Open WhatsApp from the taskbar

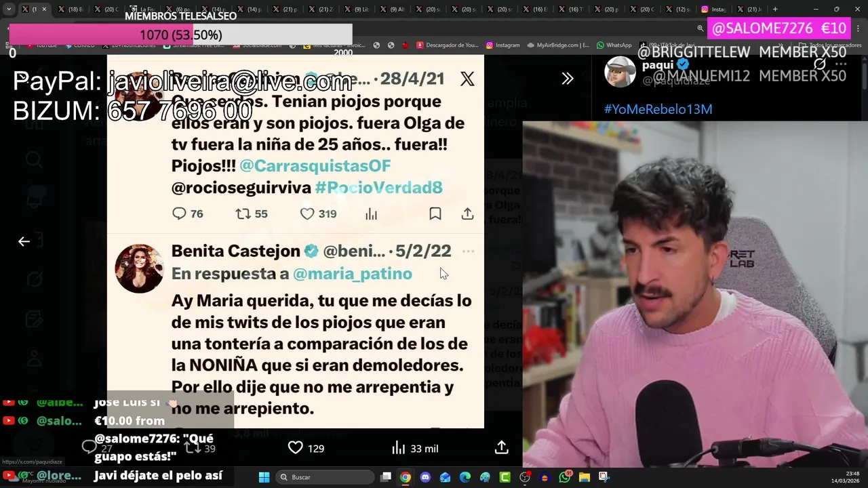[x=565, y=477]
